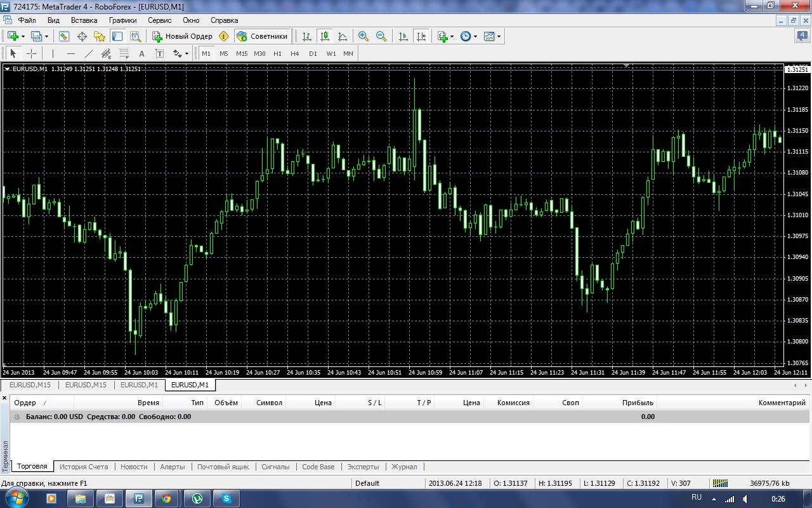The image size is (812, 508).
Task: Switch chart to Line Chart mode
Action: pos(342,36)
